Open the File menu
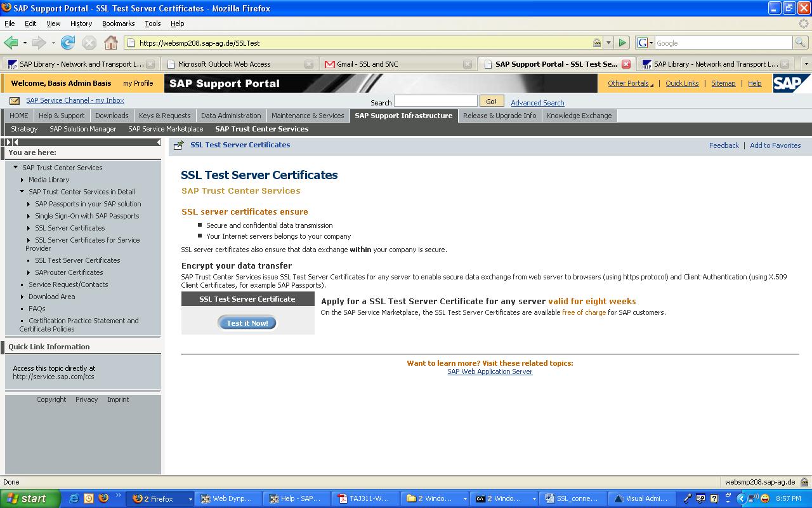 tap(10, 23)
